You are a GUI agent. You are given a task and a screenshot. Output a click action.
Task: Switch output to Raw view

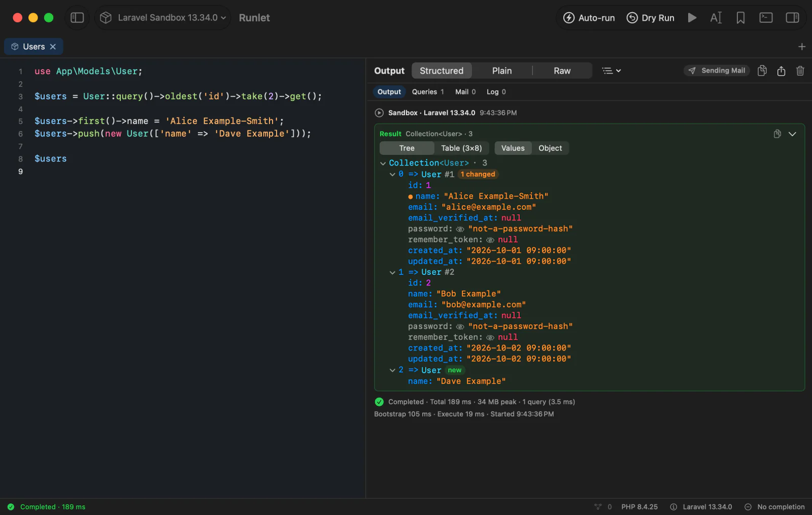pos(562,71)
